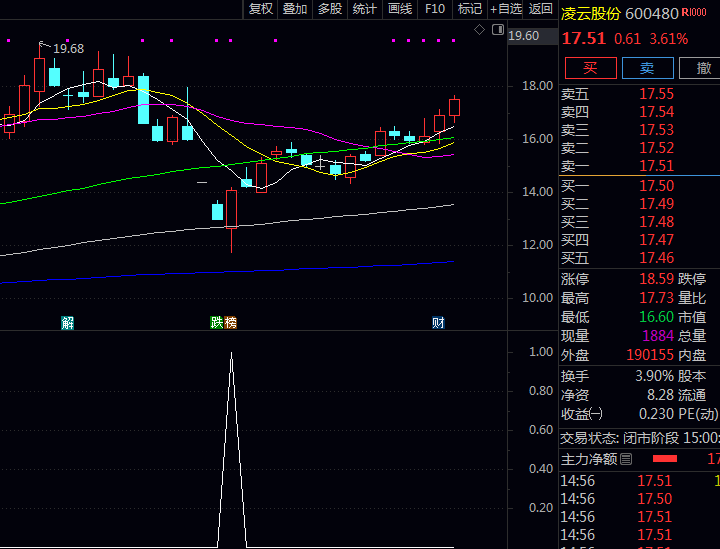Select the 买五 price 17.46
This screenshot has width=720, height=549.
(656, 258)
